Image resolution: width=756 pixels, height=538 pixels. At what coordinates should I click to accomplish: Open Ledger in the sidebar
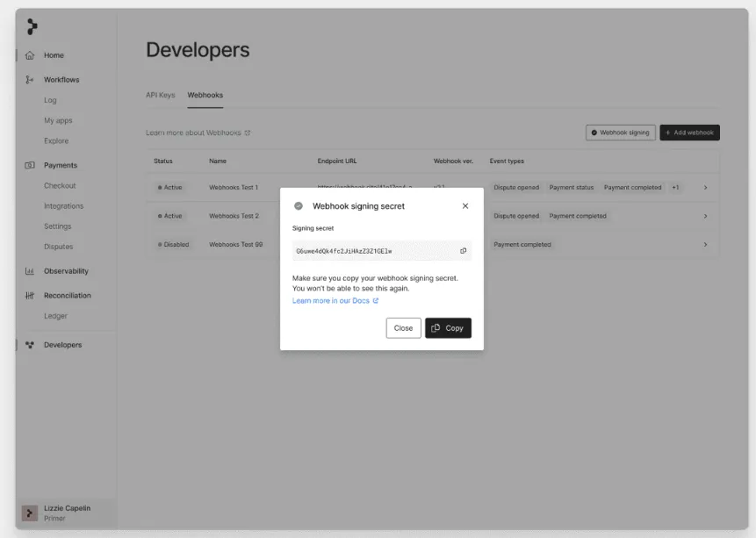coord(55,316)
